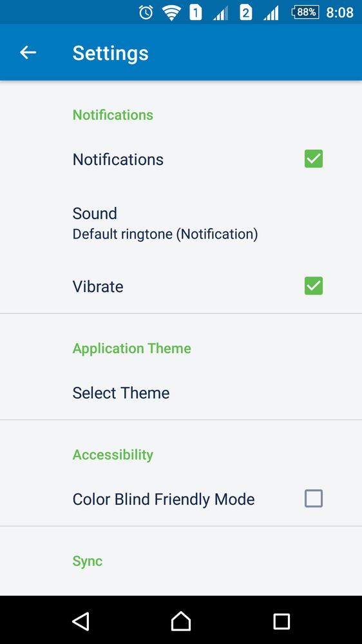This screenshot has height=644, width=362.
Task: Tap the recent apps square icon
Action: [281, 621]
